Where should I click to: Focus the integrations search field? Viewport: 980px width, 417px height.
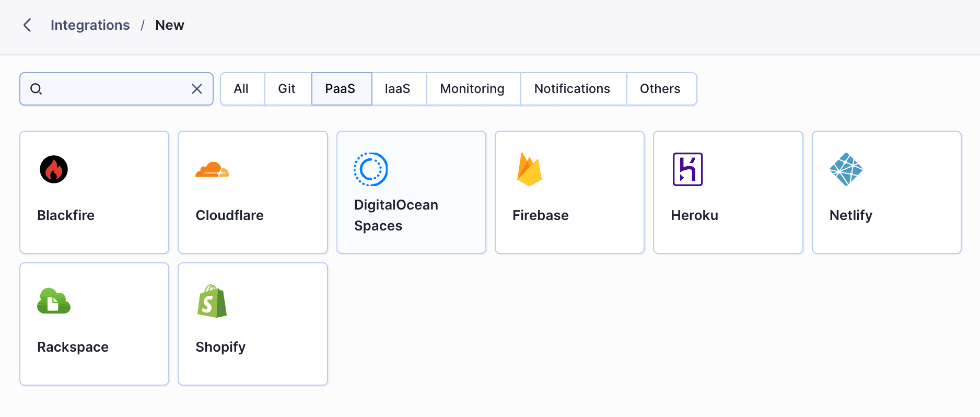(116, 89)
